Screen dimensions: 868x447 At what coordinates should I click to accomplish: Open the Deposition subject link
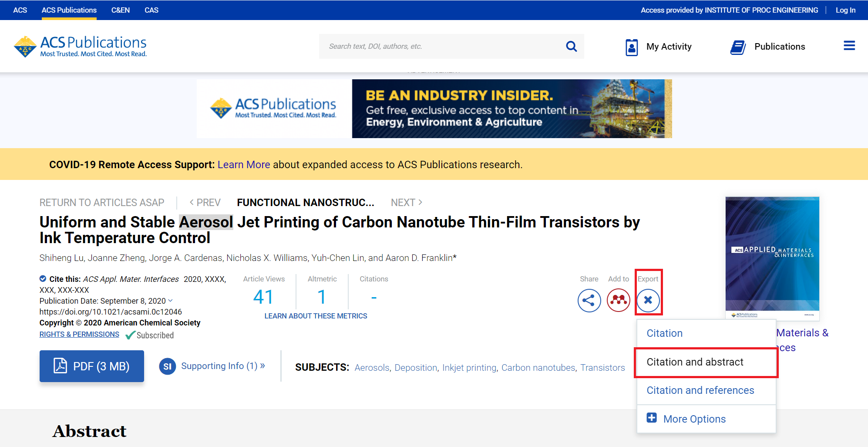[416, 368]
